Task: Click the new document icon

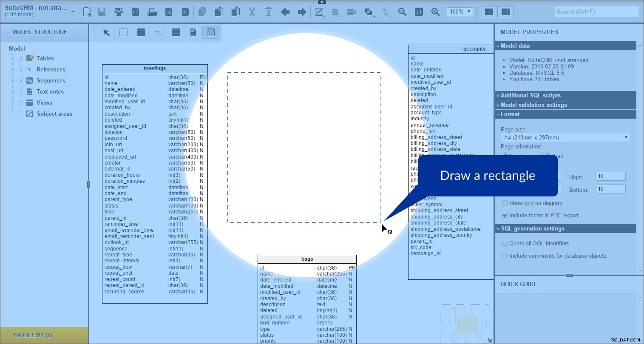Action: (87, 12)
